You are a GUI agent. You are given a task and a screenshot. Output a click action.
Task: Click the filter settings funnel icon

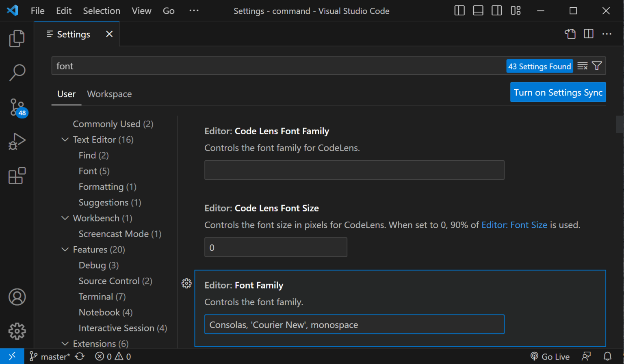tap(597, 66)
